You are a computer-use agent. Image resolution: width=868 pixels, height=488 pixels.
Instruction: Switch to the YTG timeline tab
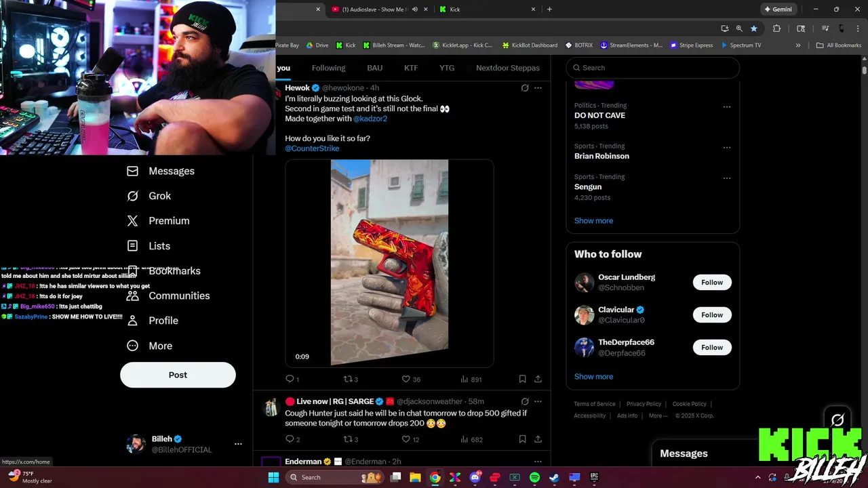447,68
